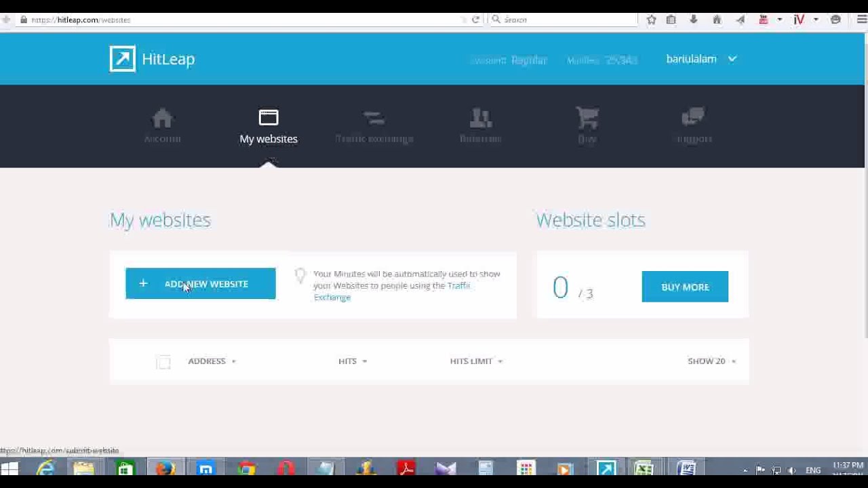This screenshot has height=488, width=868.
Task: Open the Support tab with chat bubbles
Action: tap(694, 127)
